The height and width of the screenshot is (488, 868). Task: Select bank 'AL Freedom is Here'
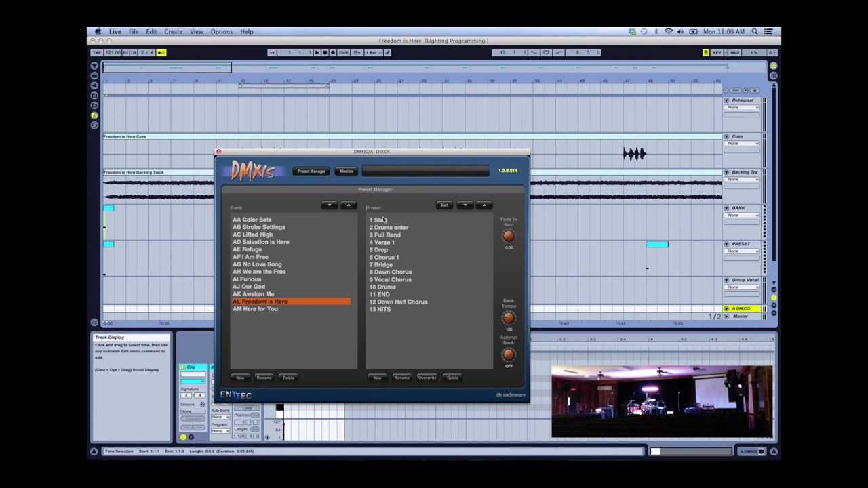291,302
